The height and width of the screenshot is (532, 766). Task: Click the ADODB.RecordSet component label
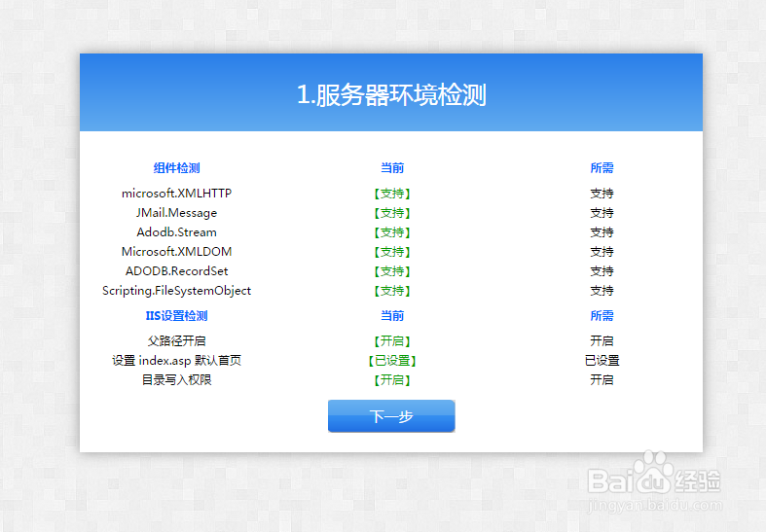tap(176, 271)
